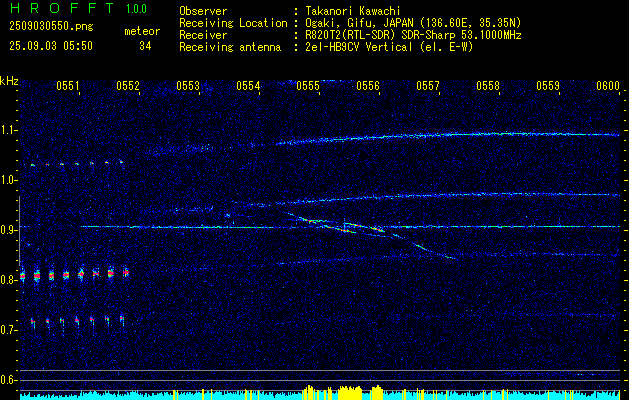Click the 0556 time marker
The width and height of the screenshot is (629, 400).
click(x=368, y=86)
